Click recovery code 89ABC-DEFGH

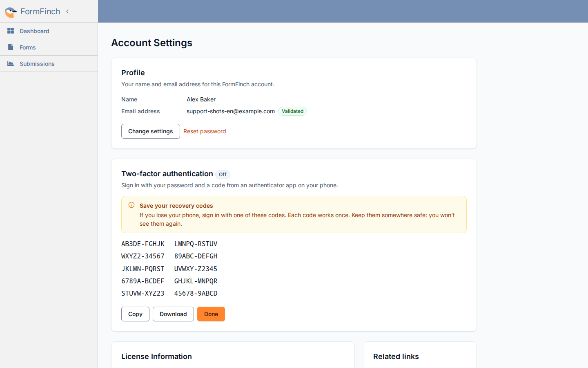196,256
